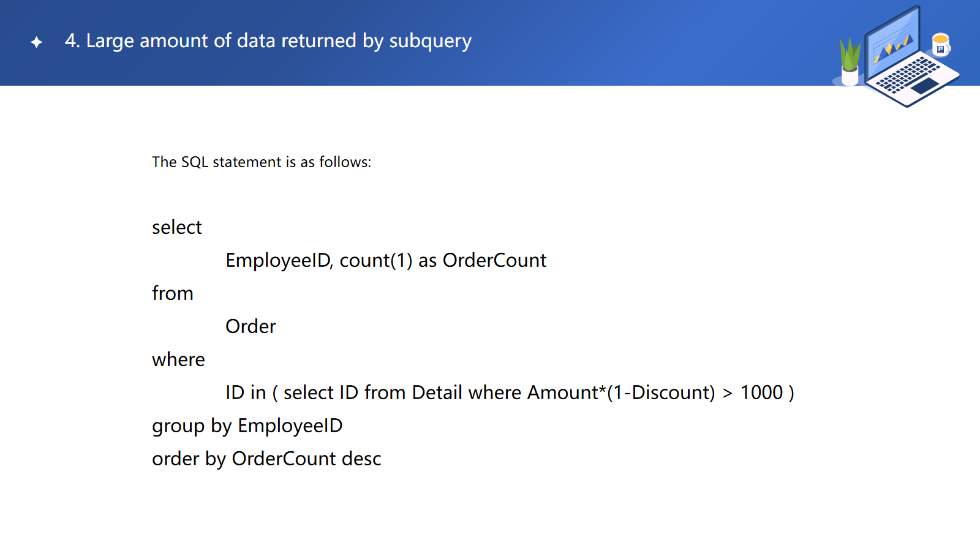The image size is (980, 551).
Task: Click the laptop keyboard illustration
Action: (908, 75)
